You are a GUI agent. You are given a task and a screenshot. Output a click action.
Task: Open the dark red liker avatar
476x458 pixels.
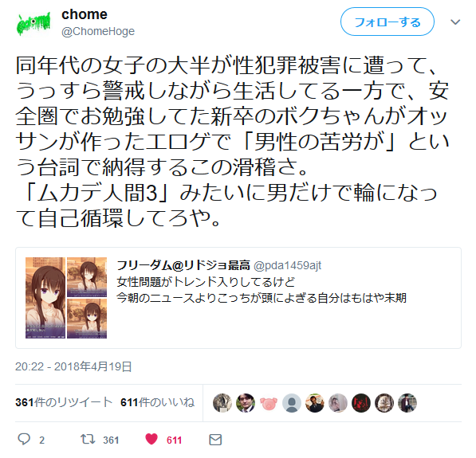361,403
